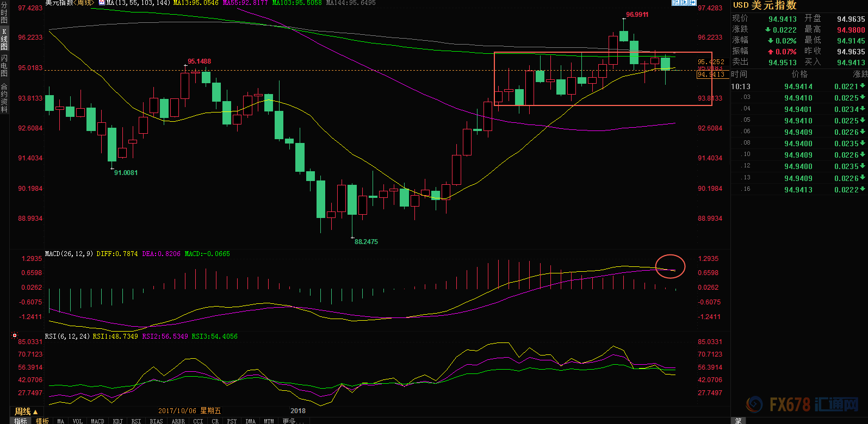The height and width of the screenshot is (424, 868).
Task: Click the 88.2475 low price label
Action: (x=366, y=242)
